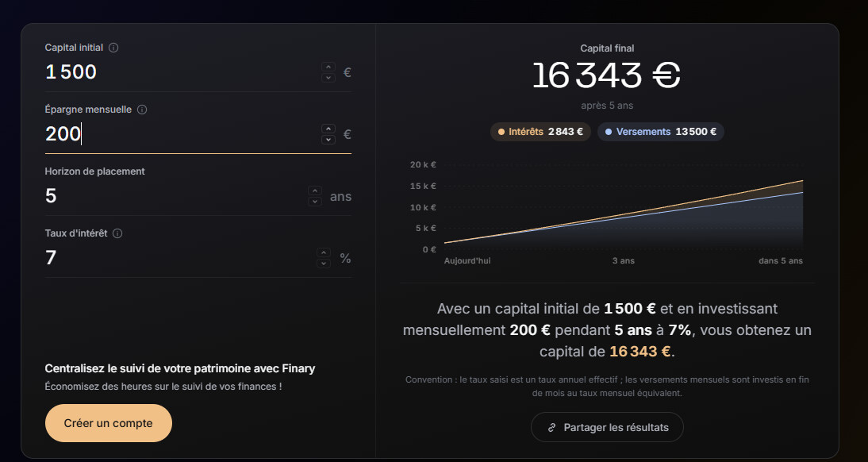Click the info icon beside Taux d'intérêt
Screen dimensions: 868x462
117,233
